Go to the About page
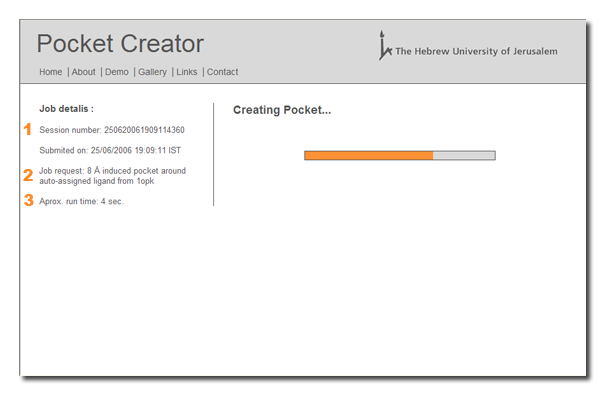This screenshot has width=605, height=395. tap(83, 72)
